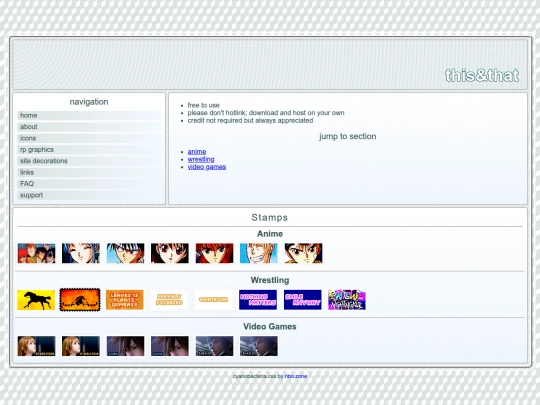Click the 'please don't hotlink' bullet text
This screenshot has height=405, width=540.
point(266,113)
